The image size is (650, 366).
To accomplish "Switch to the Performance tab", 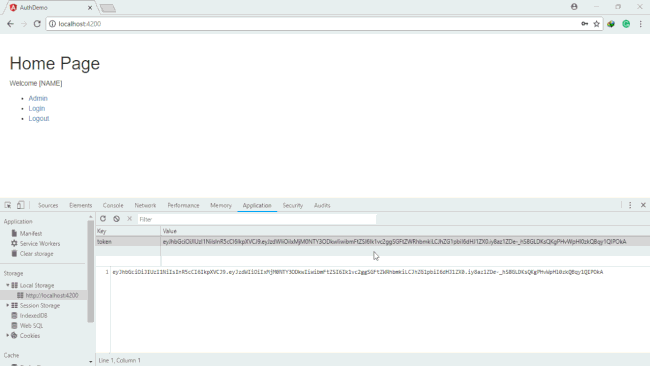I will (x=183, y=205).
